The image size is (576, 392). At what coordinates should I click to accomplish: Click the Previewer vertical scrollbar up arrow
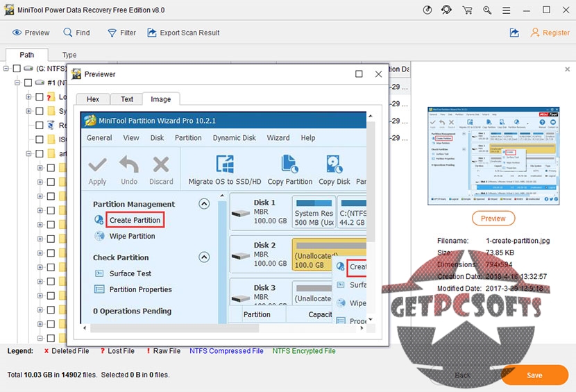[x=371, y=116]
